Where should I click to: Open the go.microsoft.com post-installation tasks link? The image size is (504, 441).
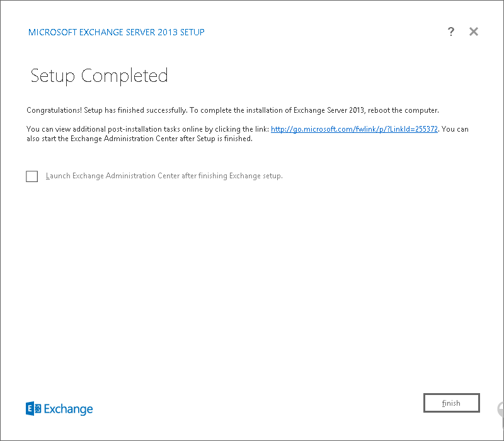pyautogui.click(x=354, y=129)
